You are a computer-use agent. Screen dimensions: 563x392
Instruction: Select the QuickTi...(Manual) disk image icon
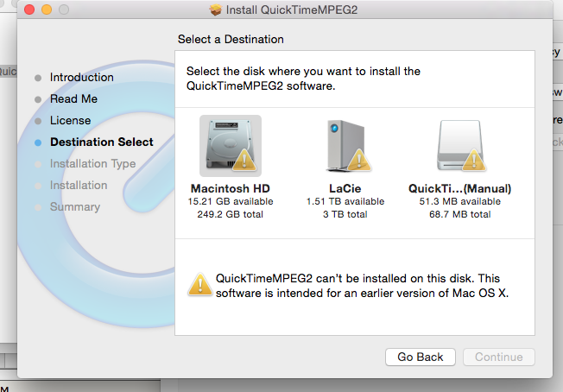461,146
